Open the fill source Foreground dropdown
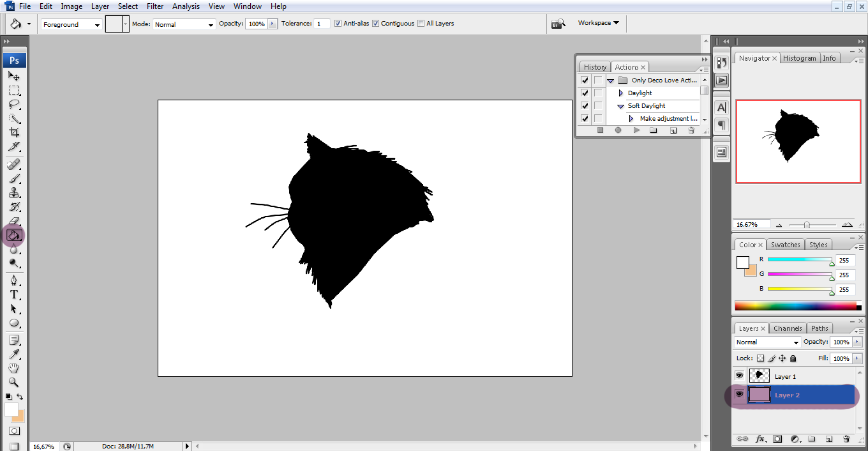 pyautogui.click(x=71, y=24)
